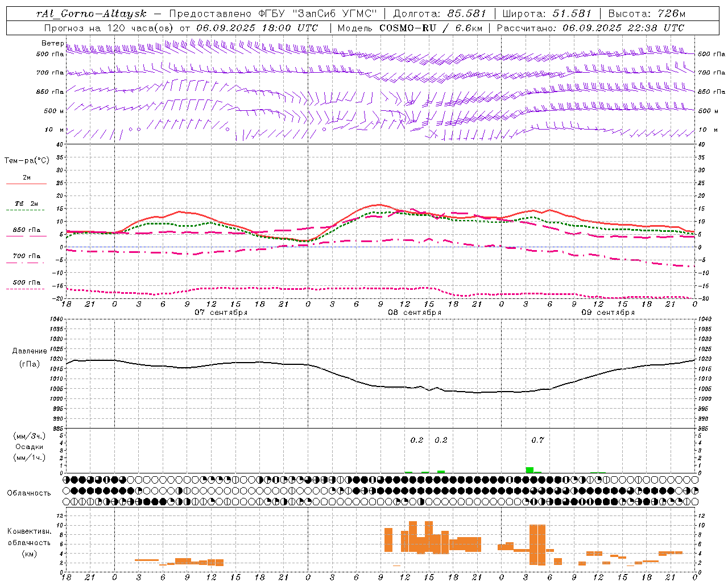Select the text Предоставлено ФГБУ "ЗапСиб УГМС"
This screenshot has height=582, width=728.
[x=273, y=14]
